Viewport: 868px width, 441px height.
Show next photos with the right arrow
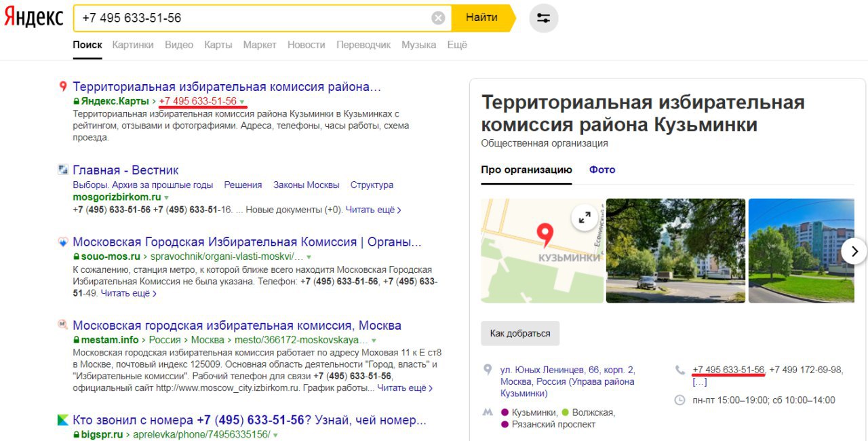854,251
